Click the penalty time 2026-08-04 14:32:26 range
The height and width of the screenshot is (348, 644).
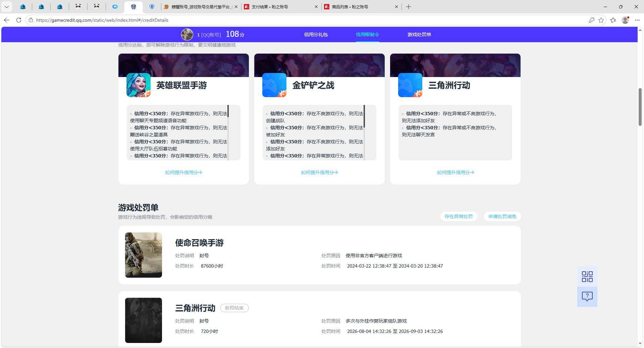pos(395,331)
